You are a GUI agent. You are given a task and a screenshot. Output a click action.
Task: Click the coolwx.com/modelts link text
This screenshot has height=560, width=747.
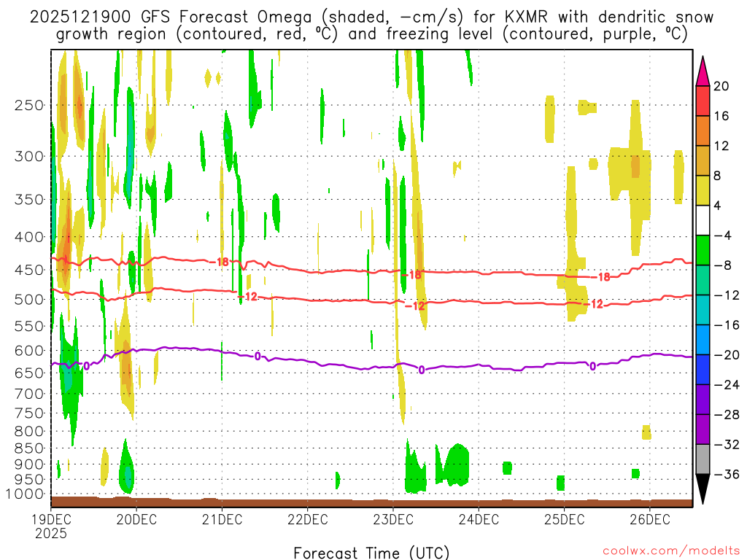pos(671,551)
